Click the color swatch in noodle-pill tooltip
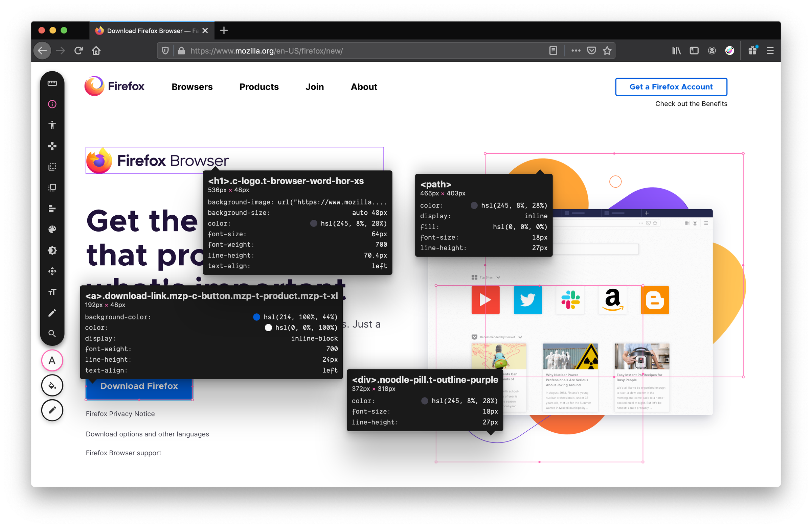 424,401
